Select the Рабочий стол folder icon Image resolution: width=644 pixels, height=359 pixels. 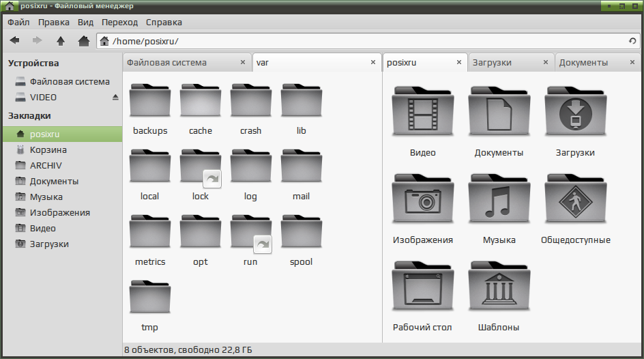click(423, 286)
